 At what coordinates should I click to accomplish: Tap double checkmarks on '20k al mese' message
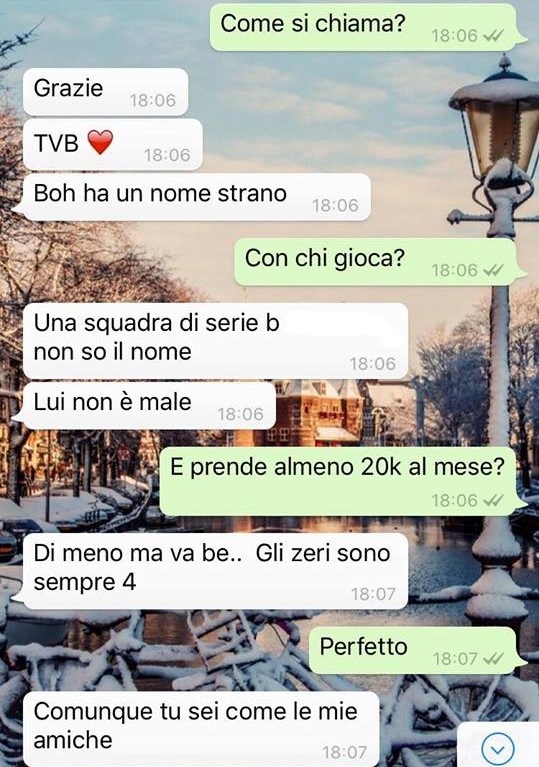coord(493,500)
